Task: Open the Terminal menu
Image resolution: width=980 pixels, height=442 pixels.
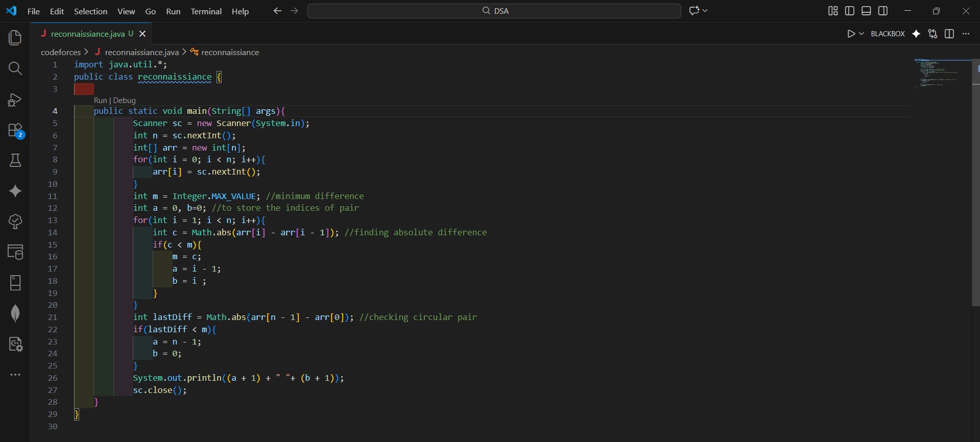Action: [x=206, y=11]
